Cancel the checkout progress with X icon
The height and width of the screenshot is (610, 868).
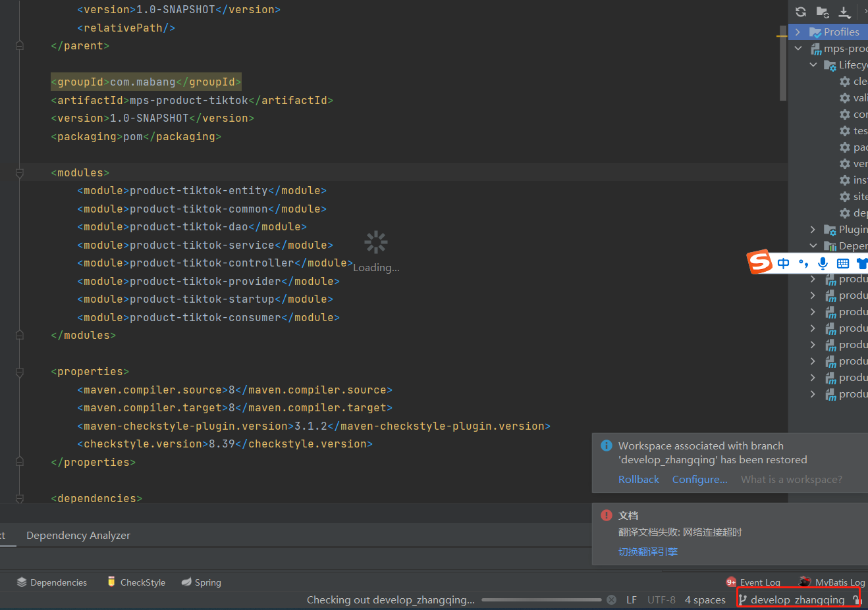(611, 599)
